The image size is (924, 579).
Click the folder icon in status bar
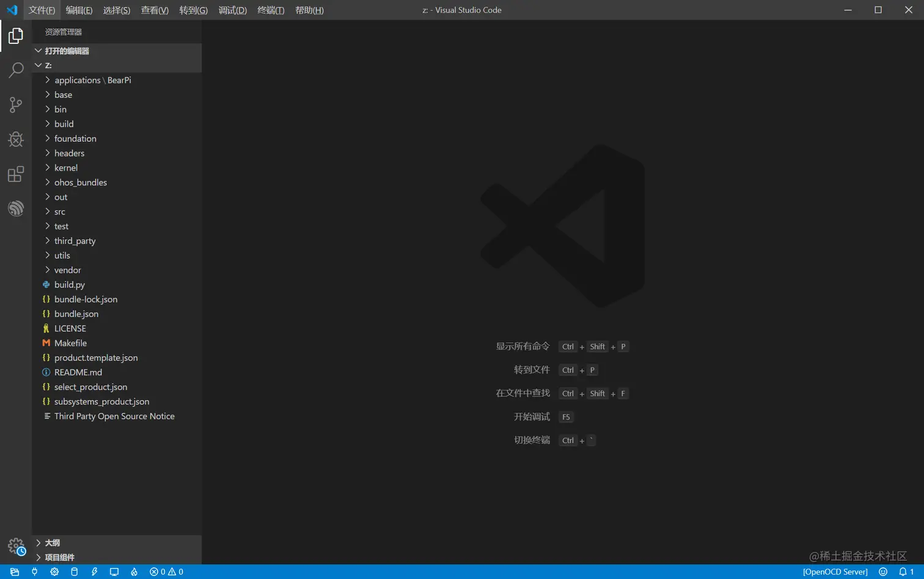(15, 572)
